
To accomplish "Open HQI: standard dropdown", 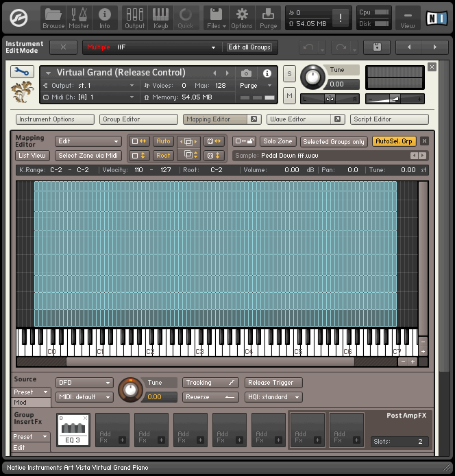I will click(x=273, y=397).
